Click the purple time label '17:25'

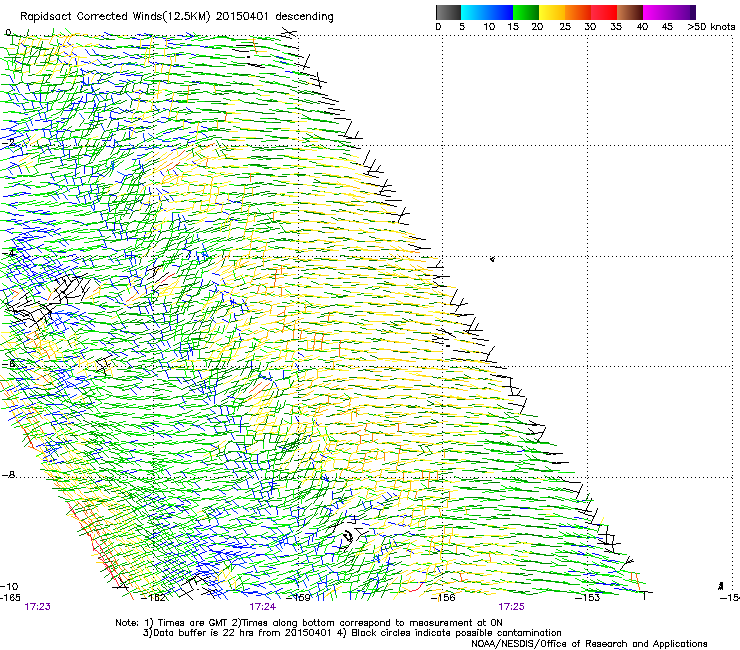pos(511,607)
